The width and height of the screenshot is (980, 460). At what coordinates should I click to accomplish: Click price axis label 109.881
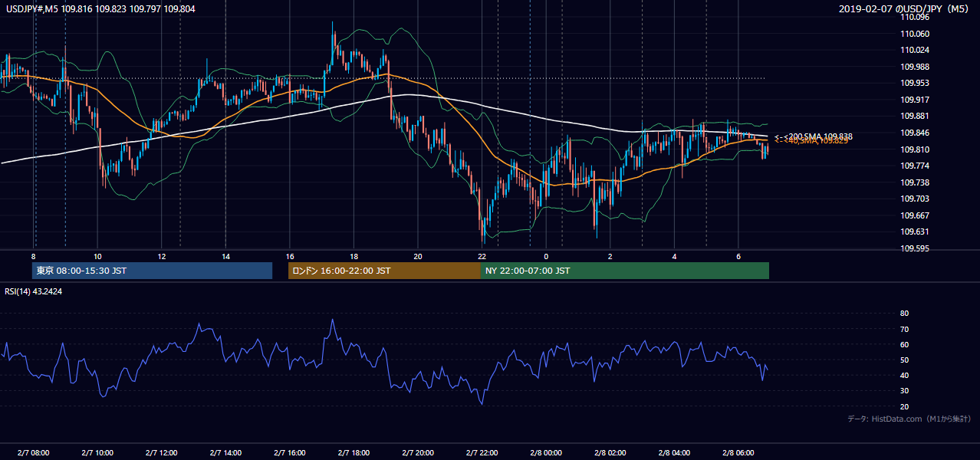click(x=916, y=117)
